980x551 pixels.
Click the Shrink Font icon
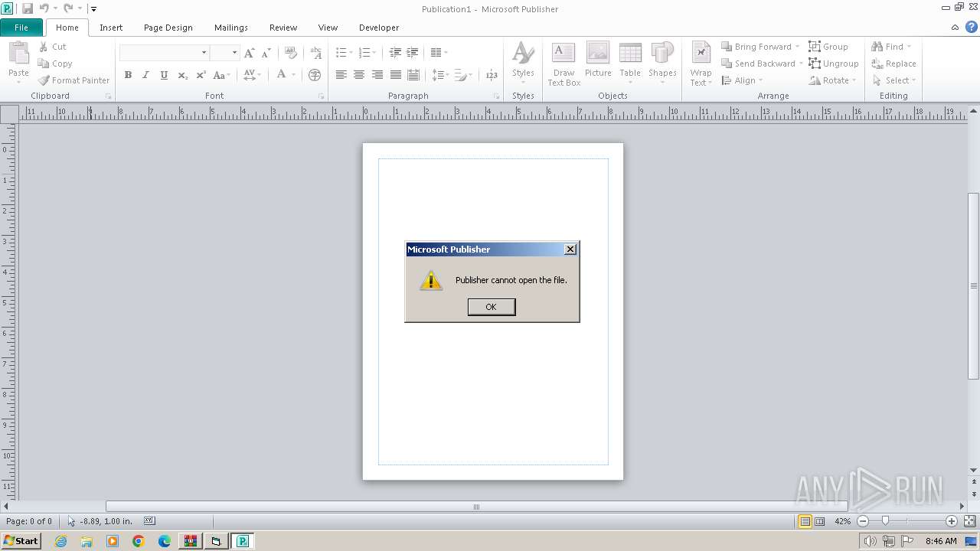[x=266, y=53]
